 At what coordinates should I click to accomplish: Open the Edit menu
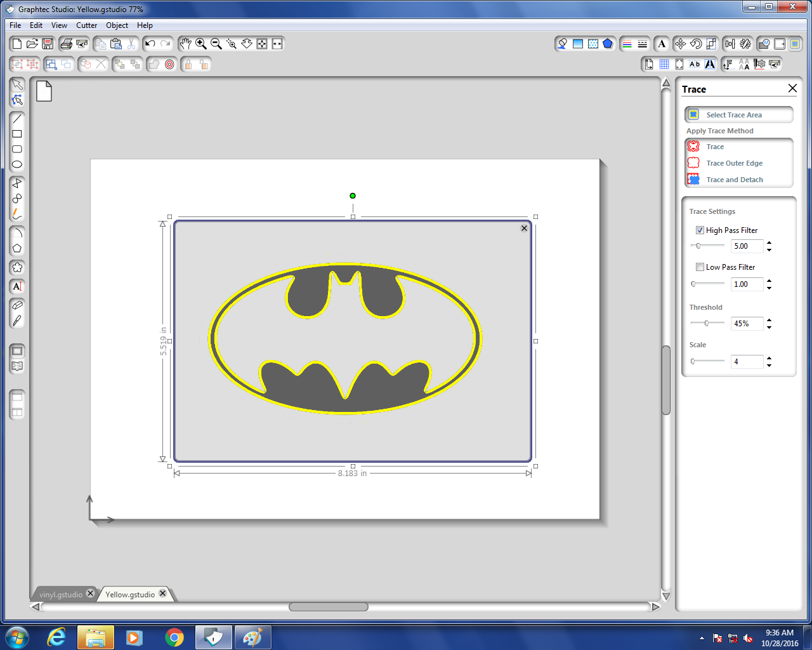click(x=36, y=25)
